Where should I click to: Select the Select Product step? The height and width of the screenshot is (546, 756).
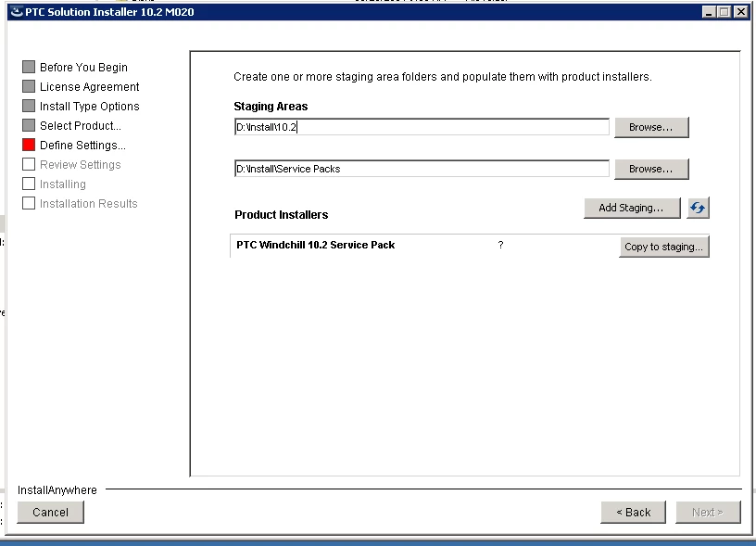click(80, 126)
